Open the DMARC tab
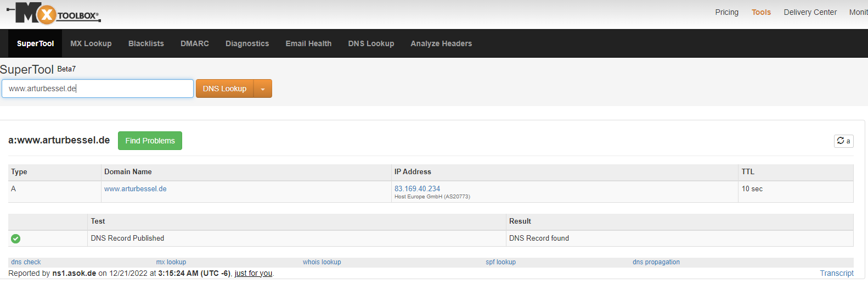Viewport: 868px width, 283px height. pos(195,43)
